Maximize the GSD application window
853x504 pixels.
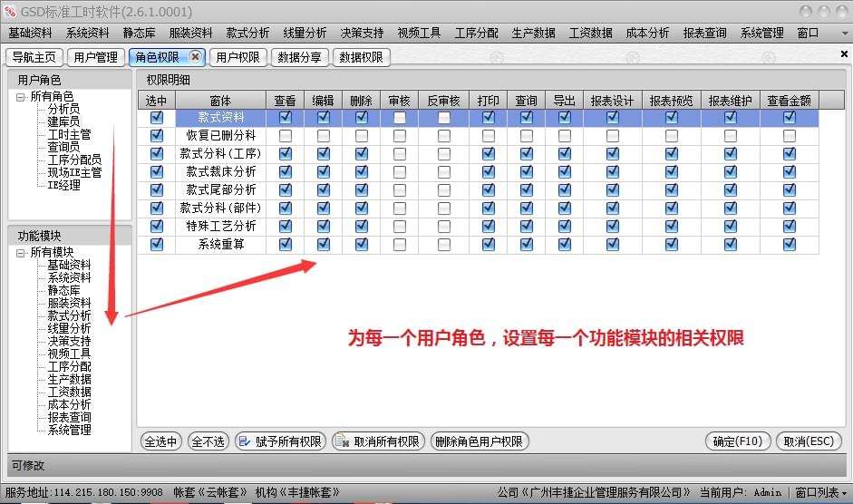tap(823, 11)
